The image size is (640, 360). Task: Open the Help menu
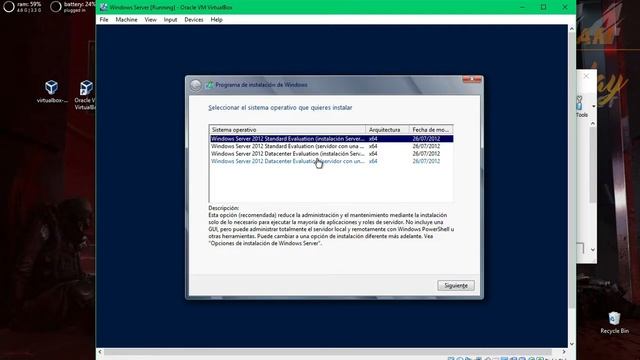click(x=216, y=20)
